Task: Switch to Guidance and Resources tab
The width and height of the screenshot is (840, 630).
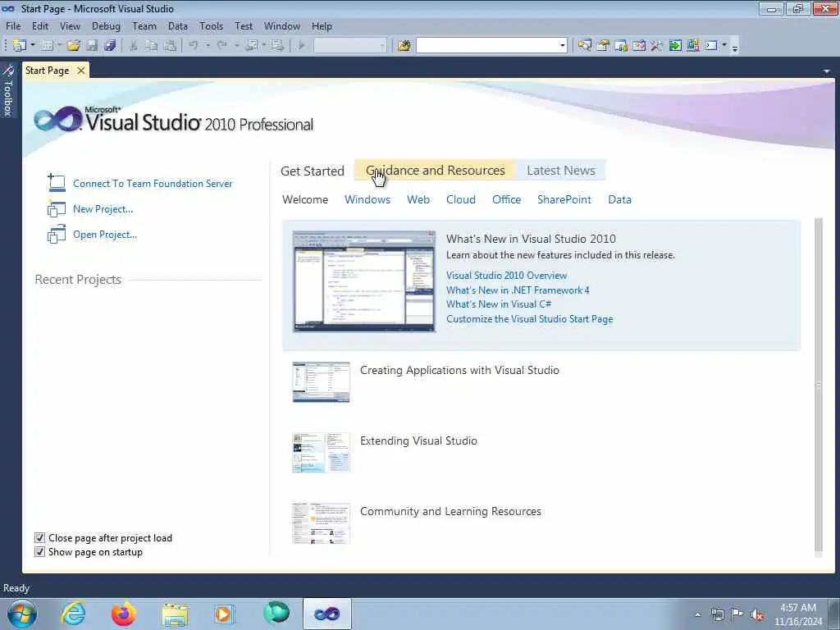Action: (x=435, y=171)
